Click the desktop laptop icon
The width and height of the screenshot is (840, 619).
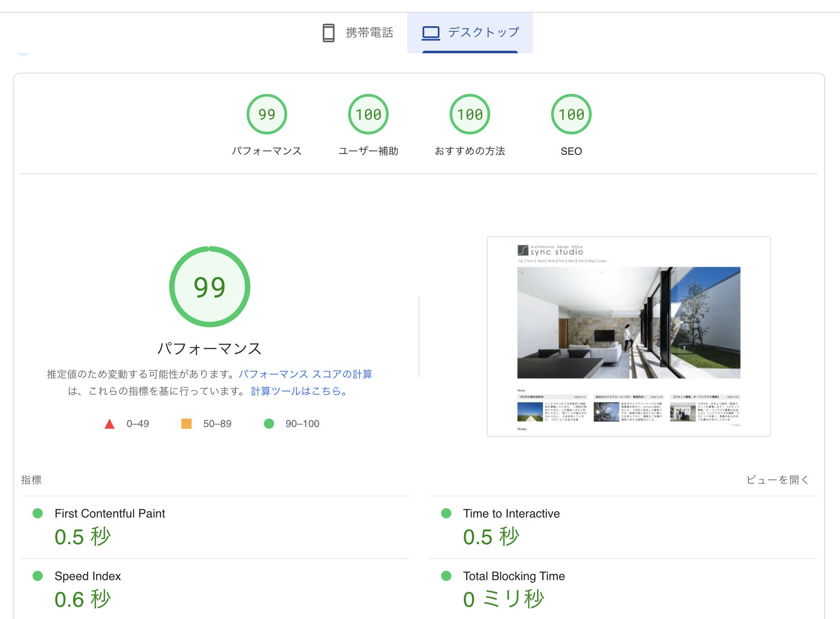pyautogui.click(x=431, y=33)
